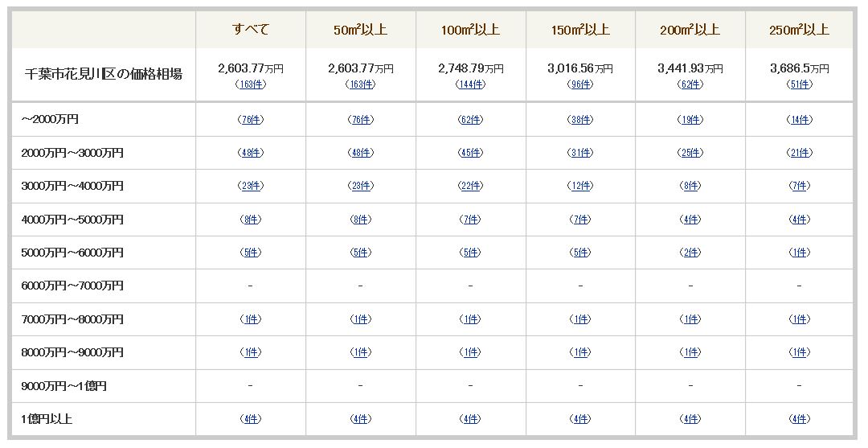Select 22件 for 3000万円～4000万円 in 100m²以上
868x448 pixels.
[470, 186]
